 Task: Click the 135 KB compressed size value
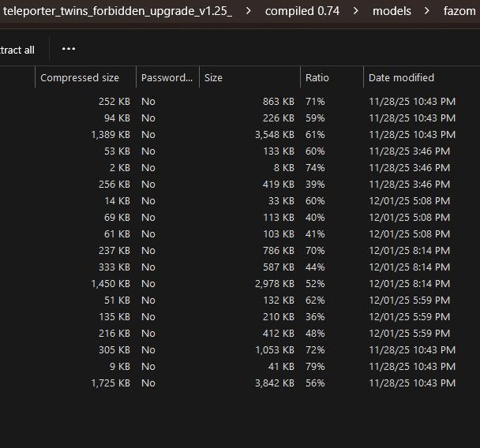pyautogui.click(x=114, y=317)
